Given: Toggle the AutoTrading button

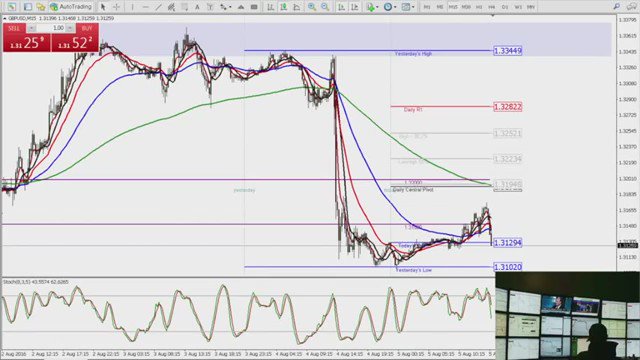Looking at the screenshot, I should point(70,7).
